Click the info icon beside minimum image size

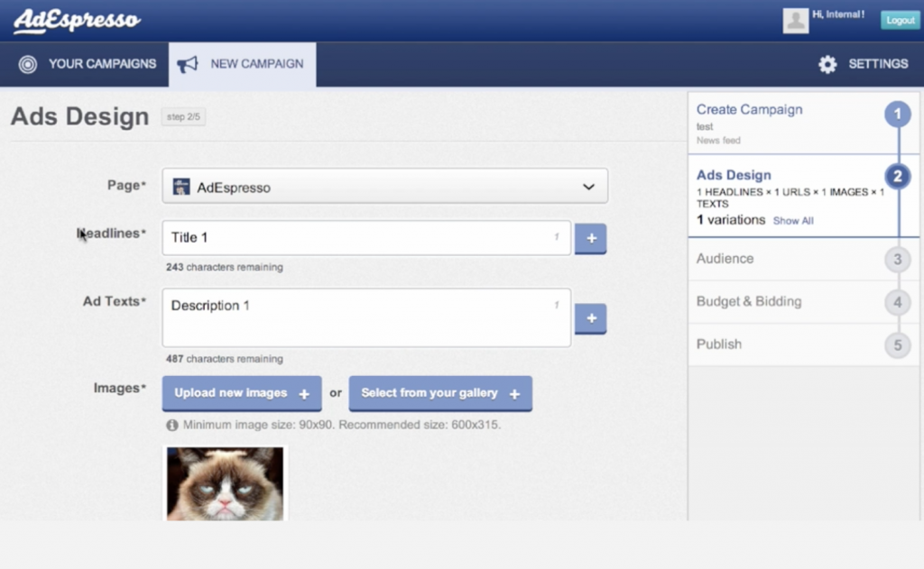point(172,426)
